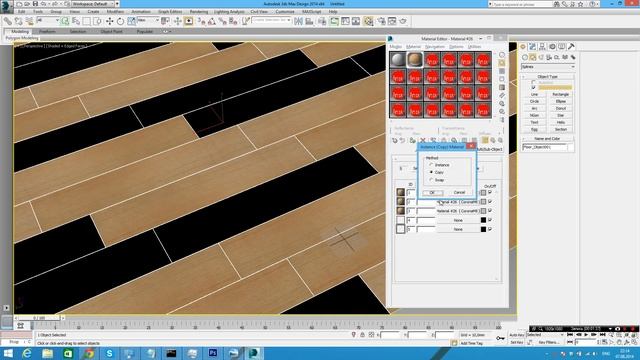The image size is (640, 360).
Task: Click the Mirror tool icon
Action: pos(298,21)
